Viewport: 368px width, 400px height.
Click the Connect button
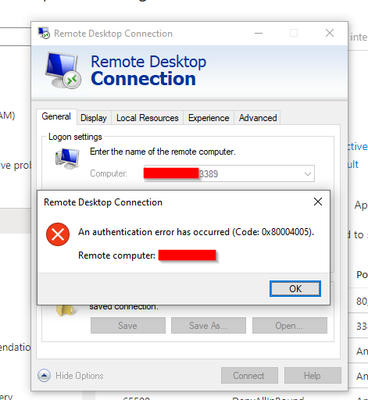click(249, 376)
